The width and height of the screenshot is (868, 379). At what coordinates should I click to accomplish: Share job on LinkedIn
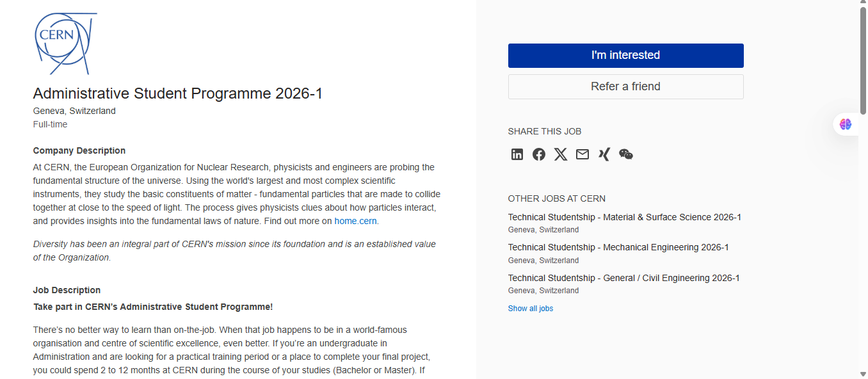pos(517,154)
